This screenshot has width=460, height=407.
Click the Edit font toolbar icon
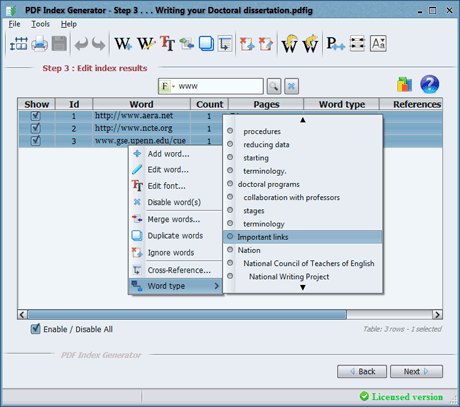pos(167,44)
